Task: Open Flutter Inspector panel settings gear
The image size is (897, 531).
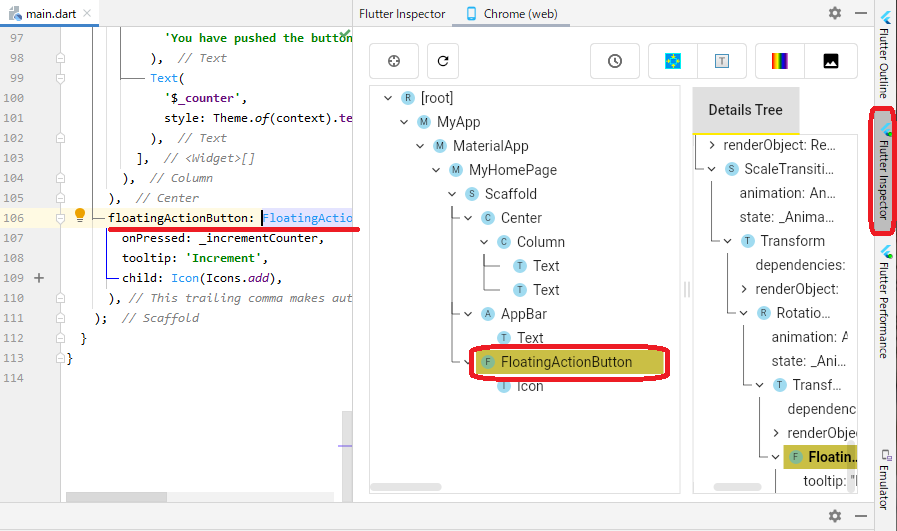Action: pyautogui.click(x=835, y=14)
